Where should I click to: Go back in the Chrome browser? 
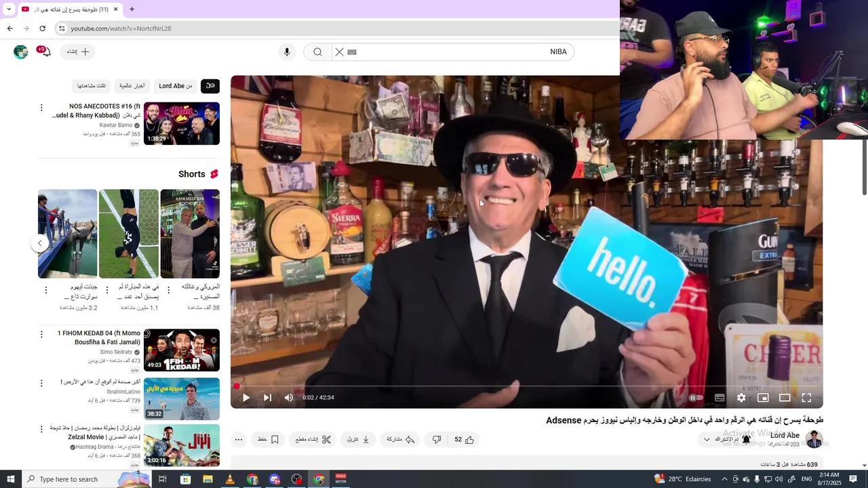(10, 28)
